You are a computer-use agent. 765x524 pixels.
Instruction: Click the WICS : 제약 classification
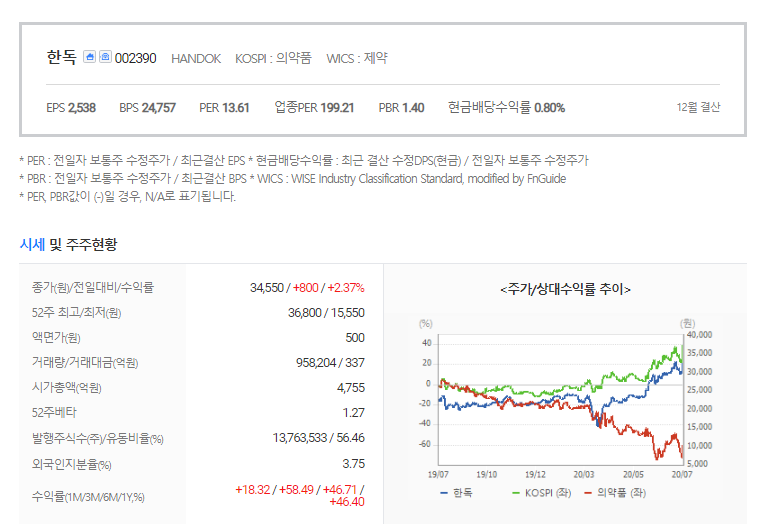coord(357,59)
